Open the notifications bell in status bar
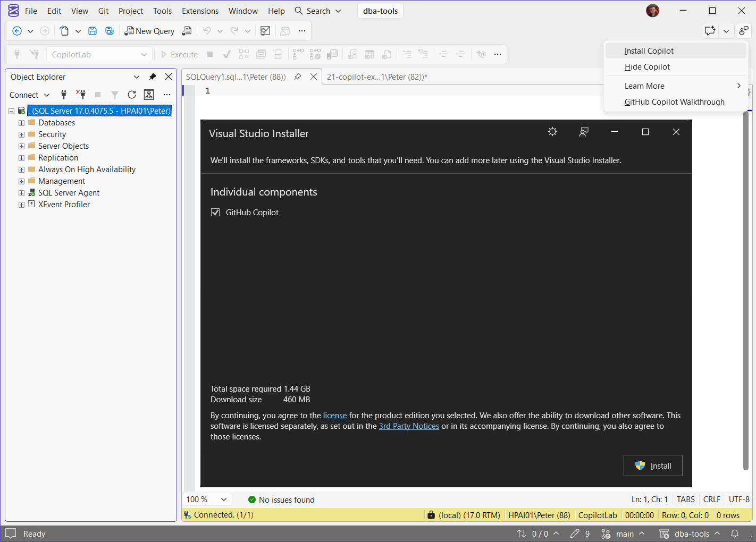The width and height of the screenshot is (756, 542). pyautogui.click(x=735, y=533)
